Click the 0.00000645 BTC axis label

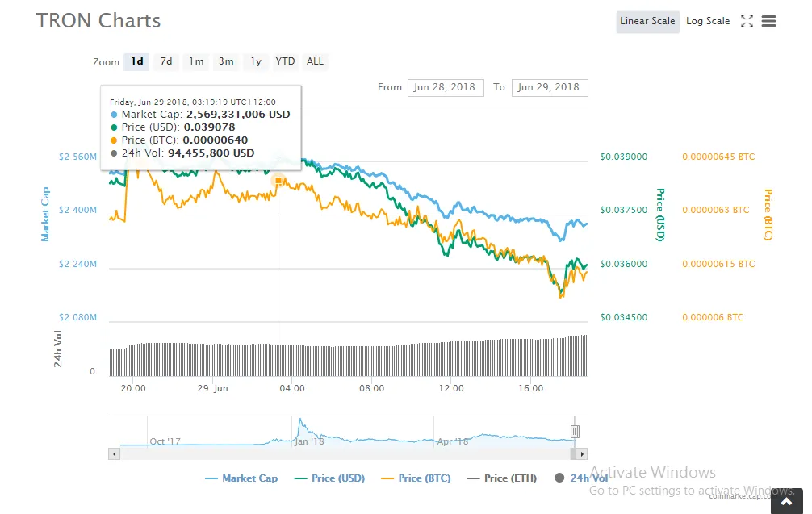718,157
